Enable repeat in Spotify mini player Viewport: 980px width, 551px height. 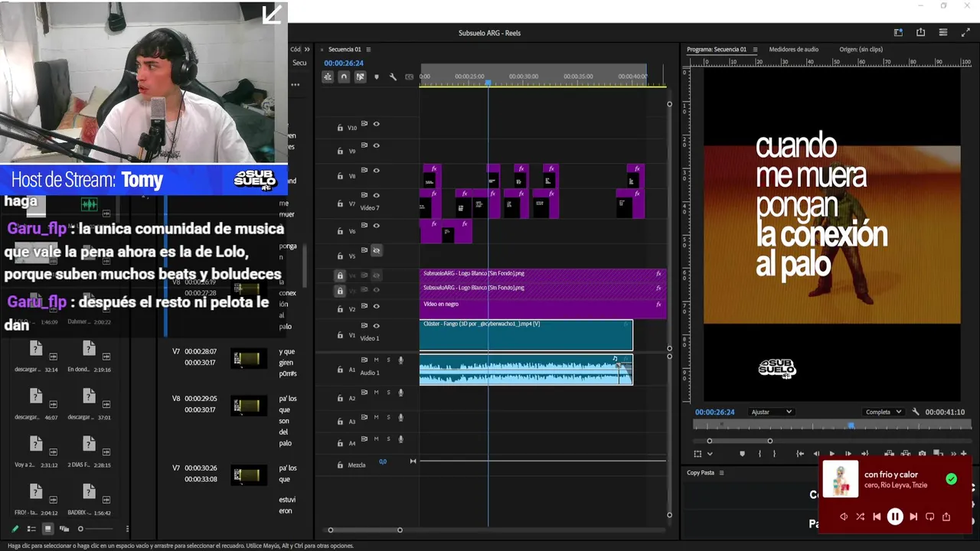click(x=930, y=517)
